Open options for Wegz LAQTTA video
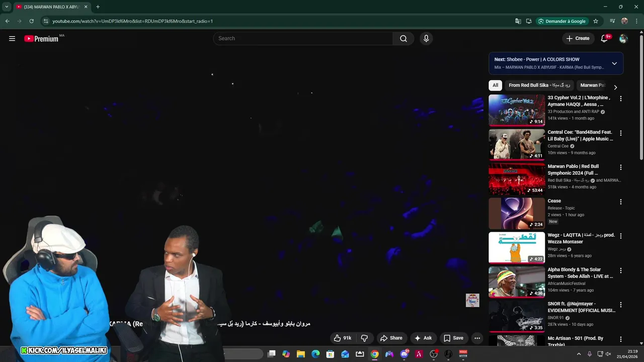Screen dimensions: 644x362 pyautogui.click(x=621, y=236)
